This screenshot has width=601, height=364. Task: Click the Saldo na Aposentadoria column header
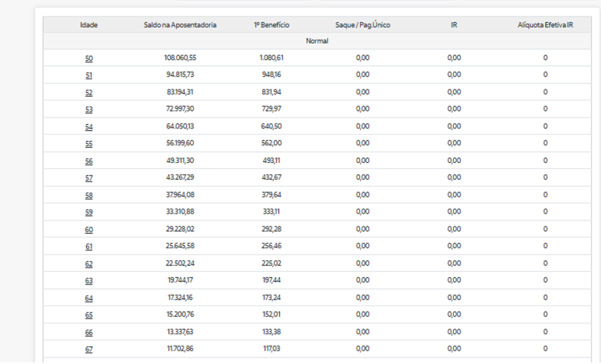tap(180, 25)
